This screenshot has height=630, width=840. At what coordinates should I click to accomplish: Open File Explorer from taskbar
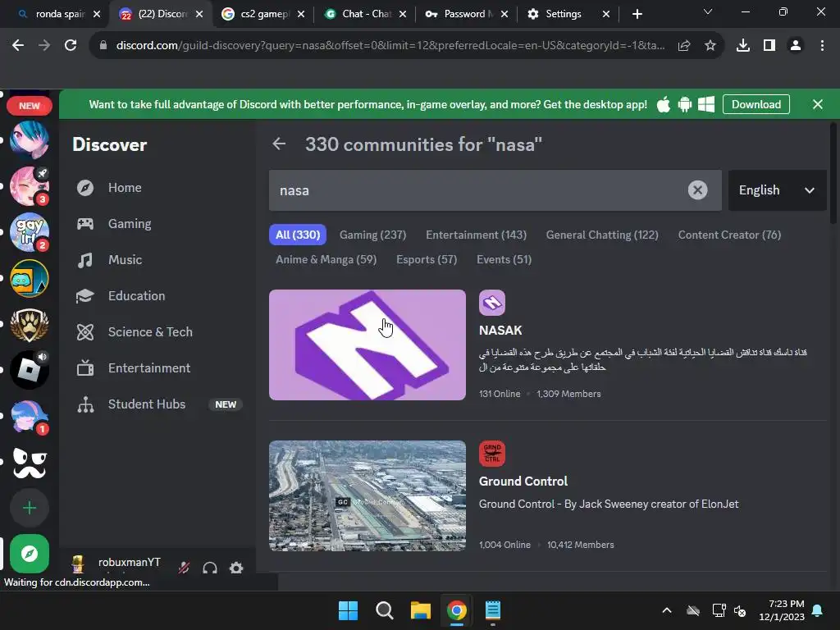(x=421, y=610)
